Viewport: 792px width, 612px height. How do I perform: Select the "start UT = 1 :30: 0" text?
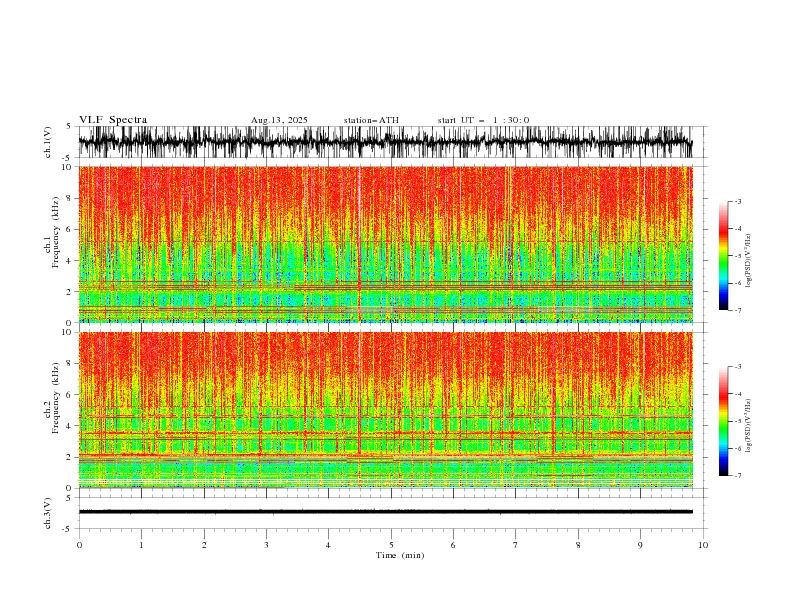(483, 120)
